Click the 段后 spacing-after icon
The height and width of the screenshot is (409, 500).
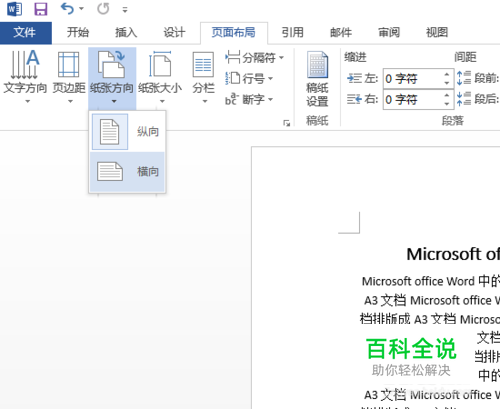(x=464, y=99)
